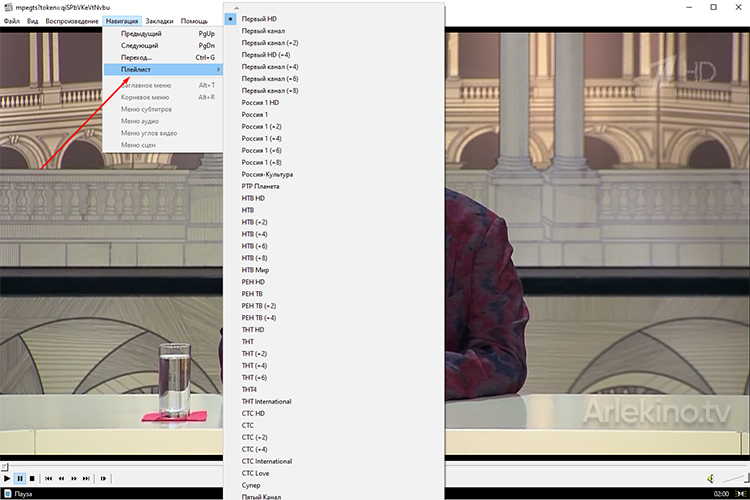Stop playback with the square Stop icon
The image size is (750, 500).
(x=32, y=478)
